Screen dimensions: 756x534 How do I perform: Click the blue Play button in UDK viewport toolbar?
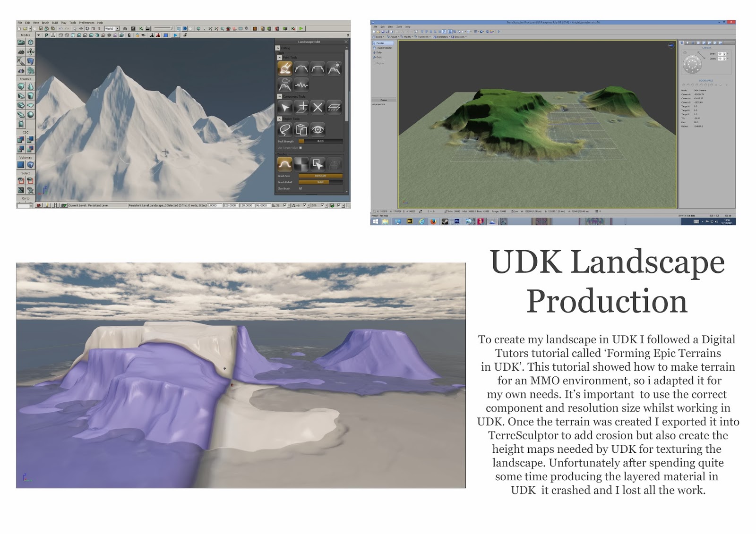176,35
